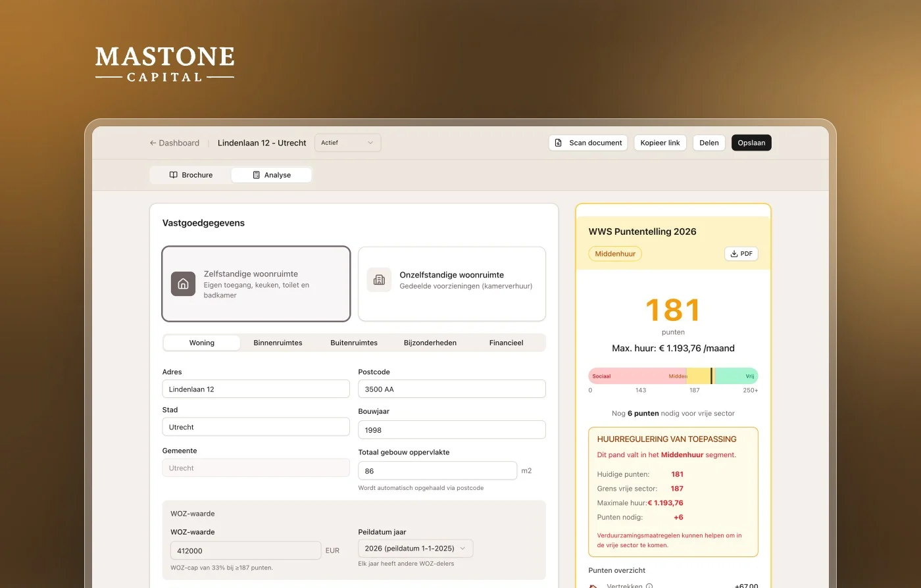
Task: Select the Woning tab
Action: tap(202, 343)
